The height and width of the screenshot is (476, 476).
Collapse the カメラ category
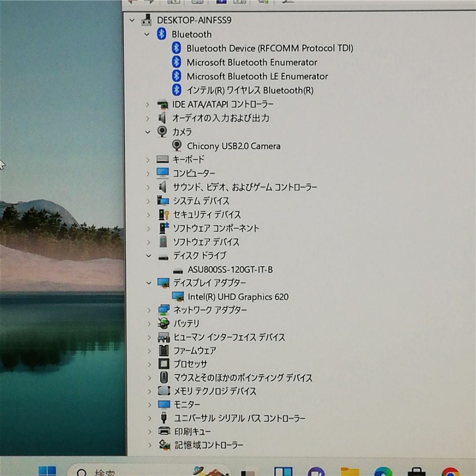point(148,132)
